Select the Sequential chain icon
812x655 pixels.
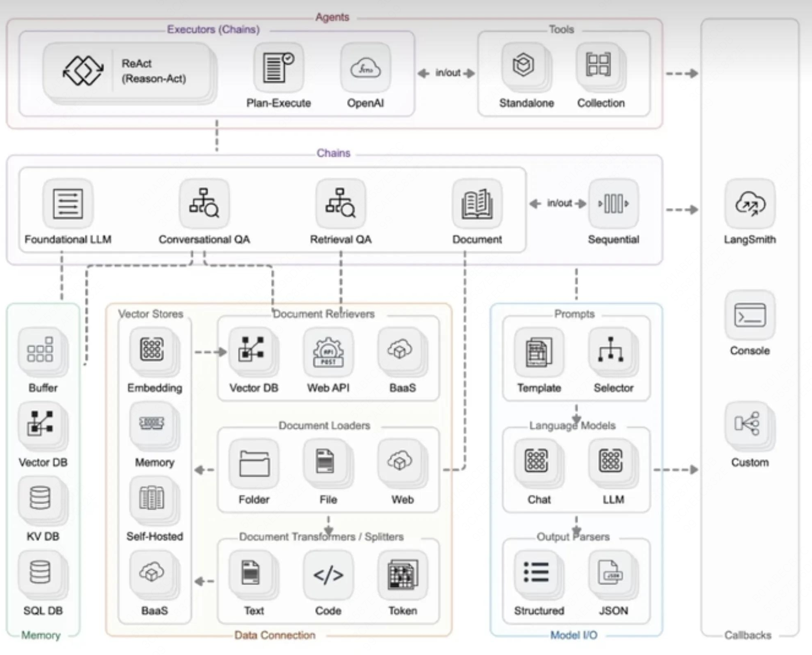(614, 204)
